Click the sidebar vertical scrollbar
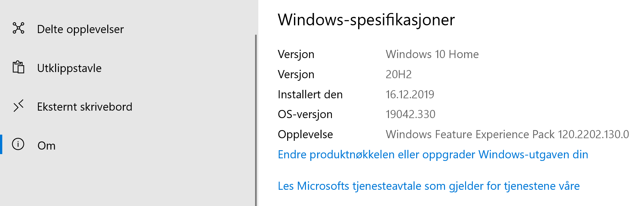Image resolution: width=644 pixels, height=206 pixels. click(x=256, y=120)
